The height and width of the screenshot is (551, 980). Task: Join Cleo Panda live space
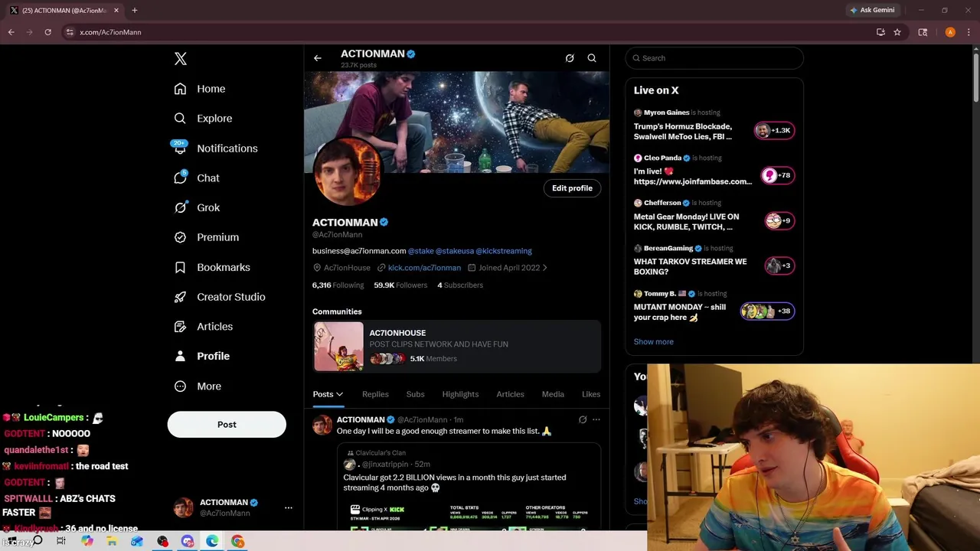pos(714,171)
